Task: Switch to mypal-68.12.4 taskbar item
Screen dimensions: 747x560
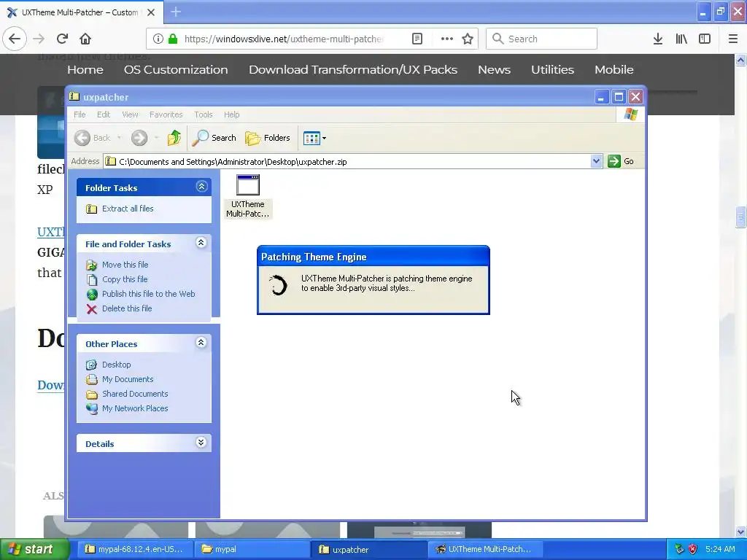Action: pyautogui.click(x=134, y=549)
